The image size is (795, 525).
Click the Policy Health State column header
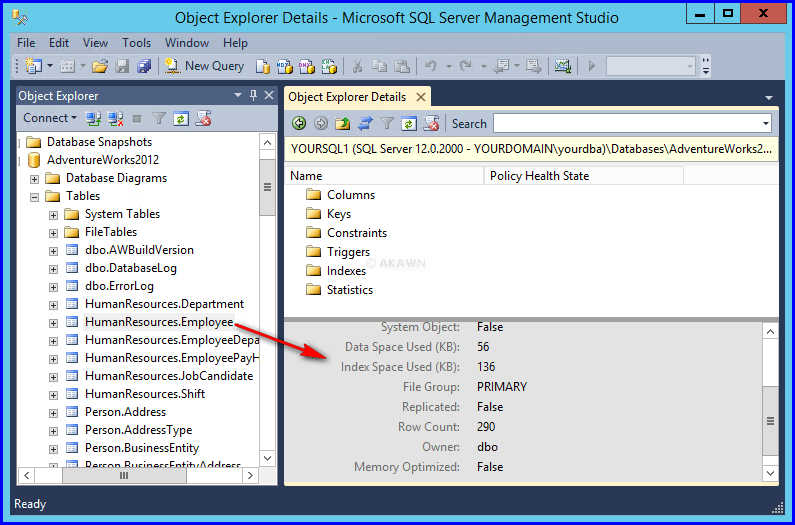[x=584, y=176]
